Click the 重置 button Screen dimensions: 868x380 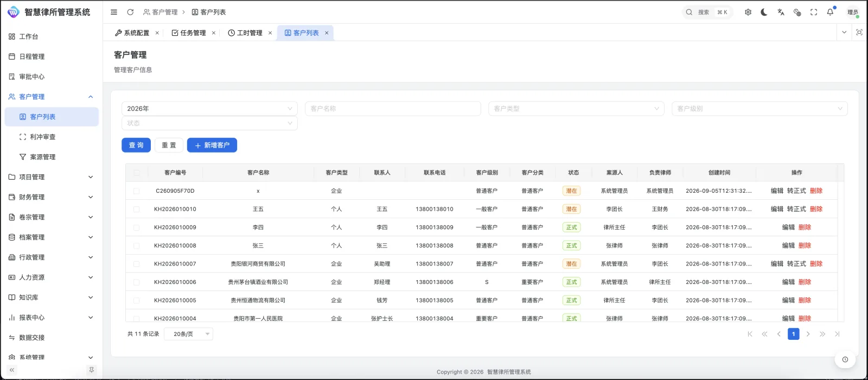[169, 145]
